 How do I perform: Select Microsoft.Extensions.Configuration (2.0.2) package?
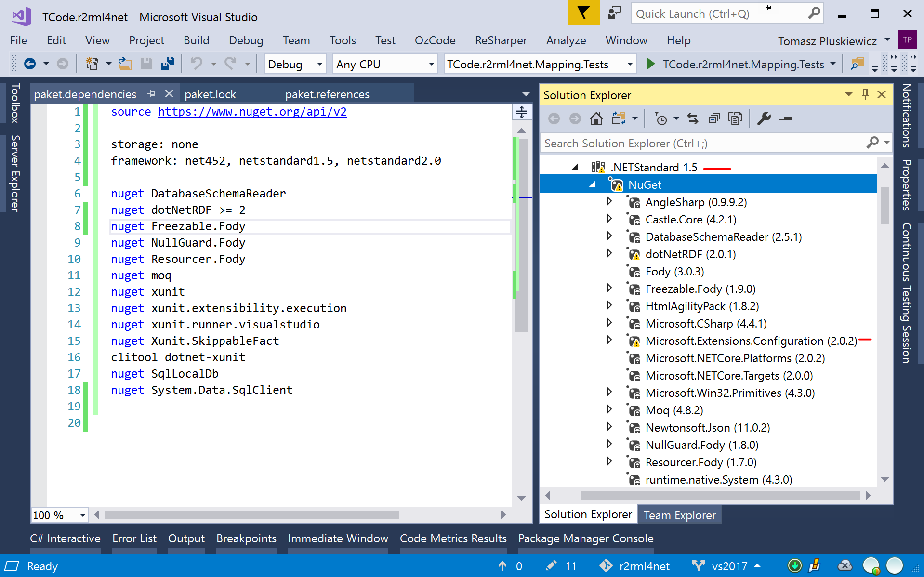pos(751,341)
